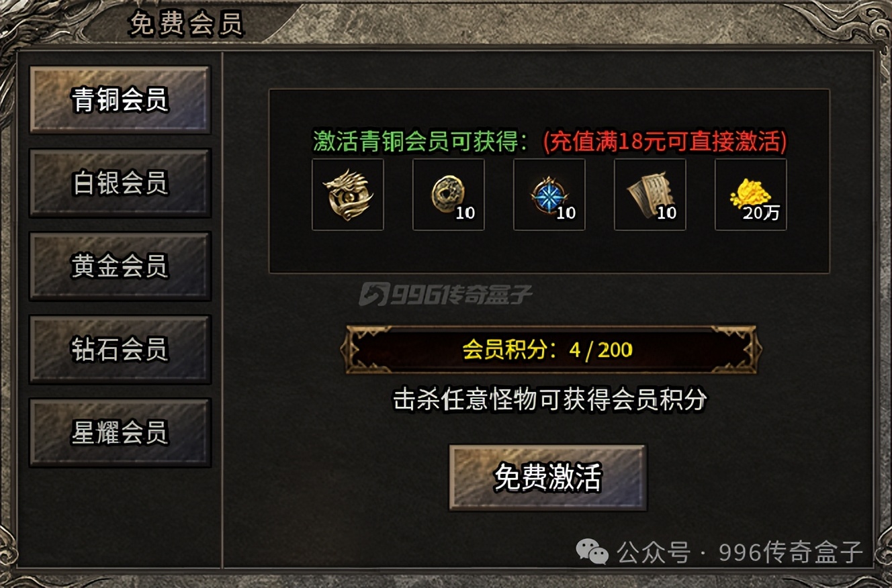Select the scroll book reward icon
Viewport: 892px width, 588px height.
[650, 195]
